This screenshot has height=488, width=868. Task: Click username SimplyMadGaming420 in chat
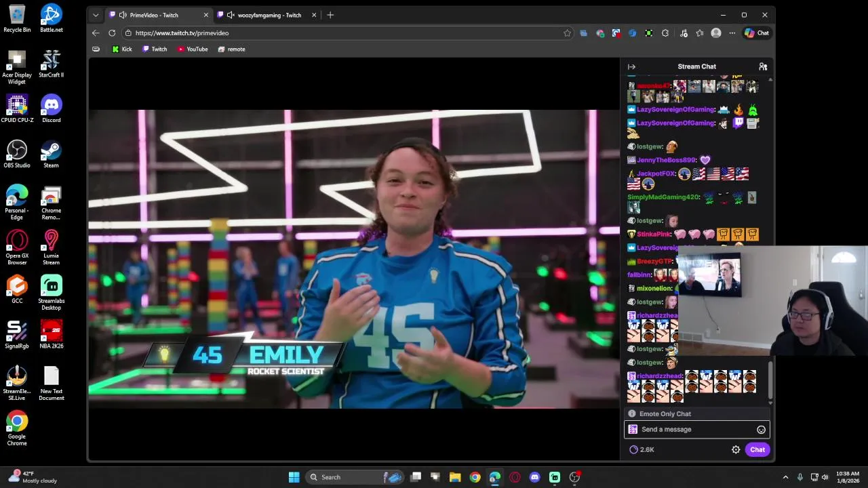pyautogui.click(x=663, y=197)
